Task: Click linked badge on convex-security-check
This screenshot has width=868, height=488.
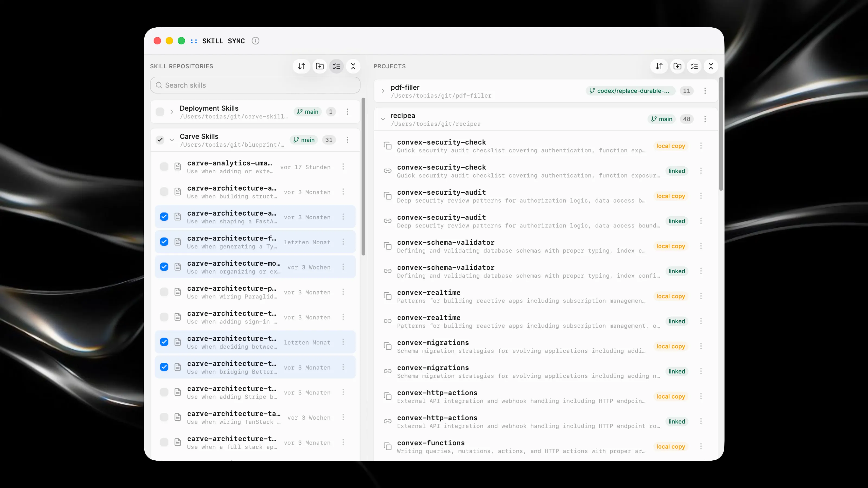Action: pos(676,171)
